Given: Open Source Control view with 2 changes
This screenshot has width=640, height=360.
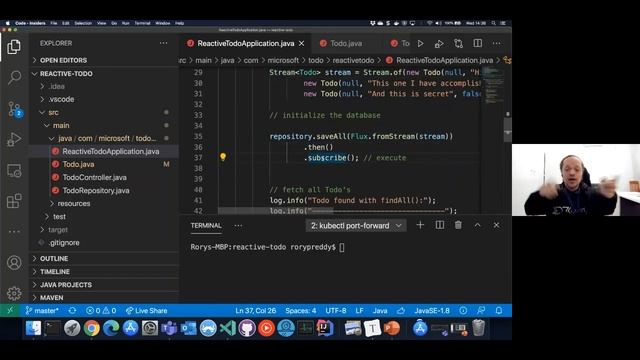Looking at the screenshot, I should pos(15,109).
